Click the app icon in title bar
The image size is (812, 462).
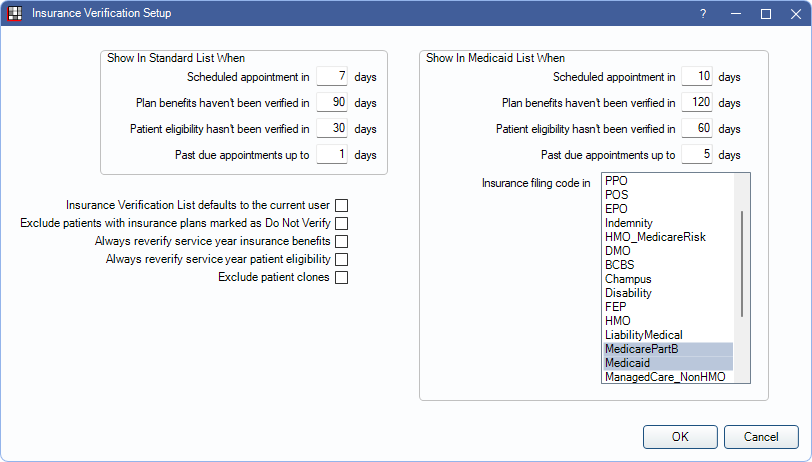click(15, 13)
